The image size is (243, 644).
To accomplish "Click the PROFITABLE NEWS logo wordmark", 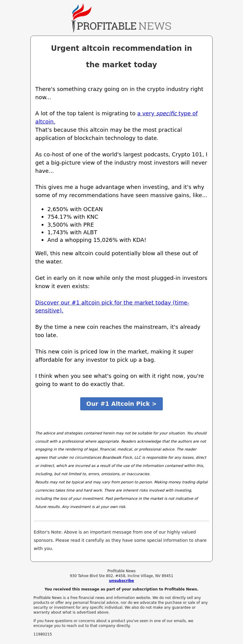I will point(124,26).
